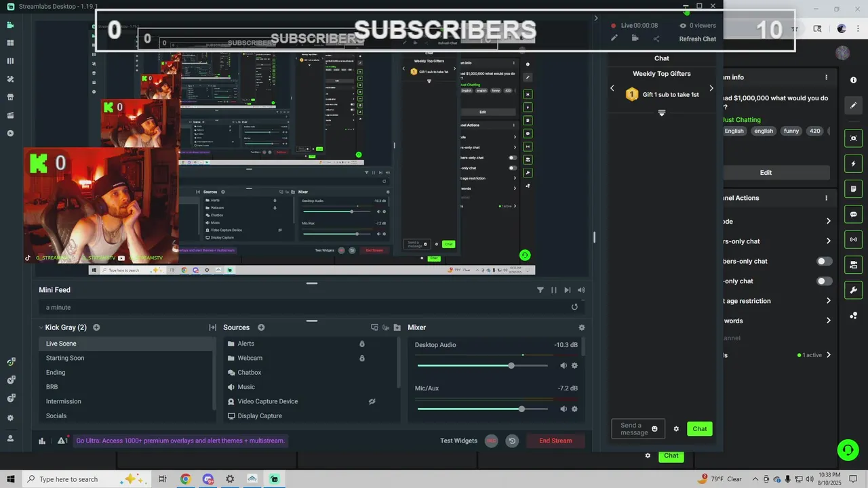Show previous Weekly Top Gifter

pyautogui.click(x=612, y=88)
